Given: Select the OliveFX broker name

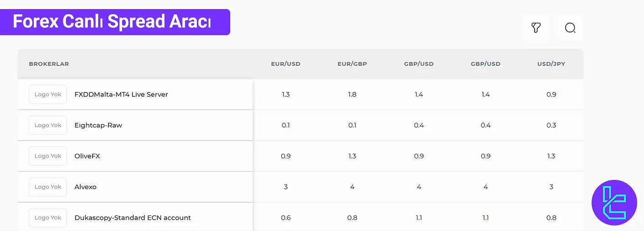Looking at the screenshot, I should click(87, 156).
